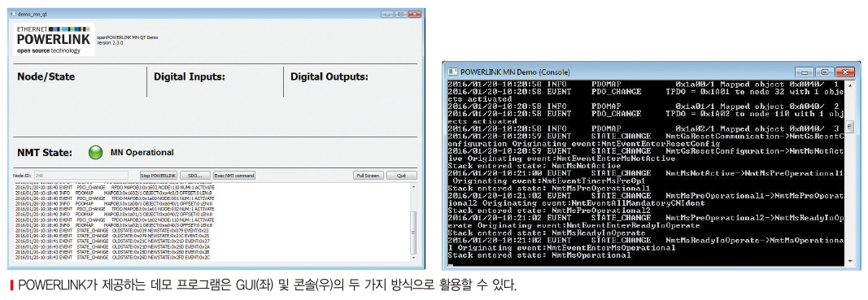Switch to Full Screen mode

point(369,176)
